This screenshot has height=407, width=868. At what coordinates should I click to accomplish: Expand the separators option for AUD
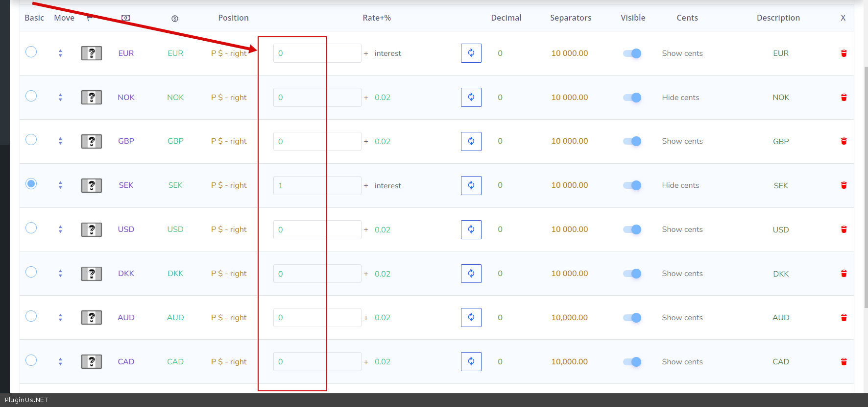tap(569, 317)
